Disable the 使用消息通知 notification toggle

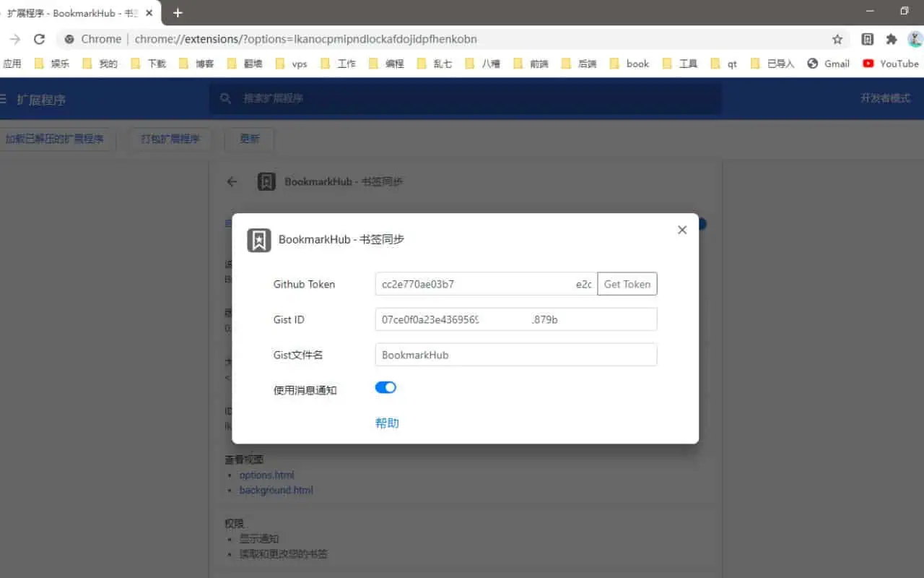(x=385, y=387)
